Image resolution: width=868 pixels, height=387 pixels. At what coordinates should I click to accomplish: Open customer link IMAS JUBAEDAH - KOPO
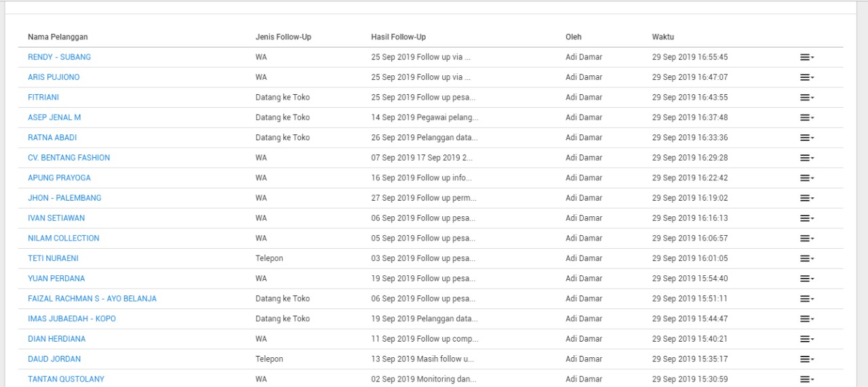coord(72,319)
